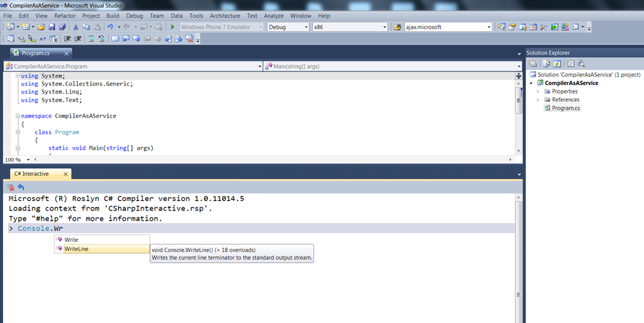Click the Redo arrow icon

click(127, 27)
